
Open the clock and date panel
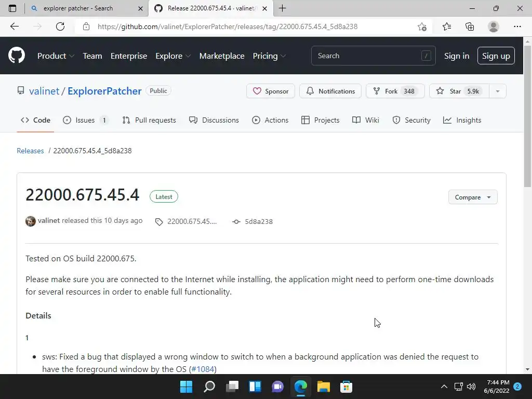(497, 387)
